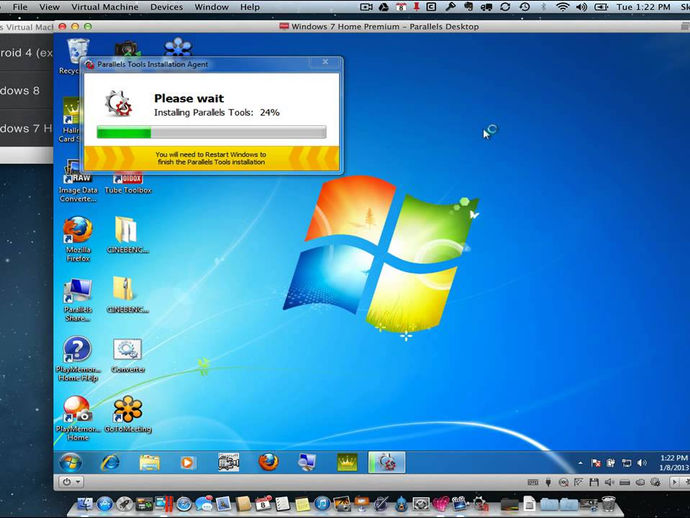Open the Help menu

pos(250,7)
